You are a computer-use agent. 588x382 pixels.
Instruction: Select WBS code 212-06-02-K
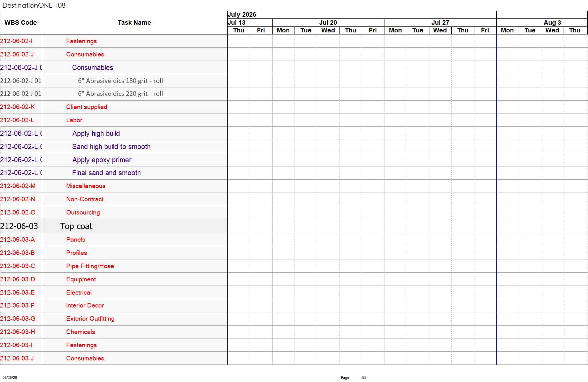pos(17,107)
